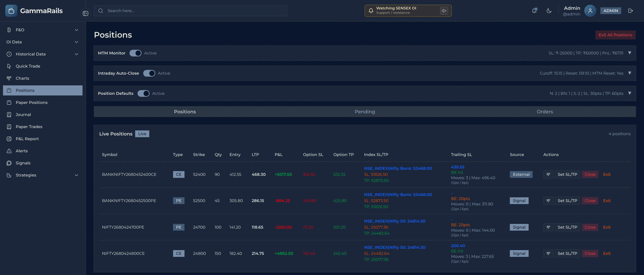This screenshot has width=644, height=275.
Task: Mute the SENSEX OI alert sound
Action: click(x=444, y=11)
